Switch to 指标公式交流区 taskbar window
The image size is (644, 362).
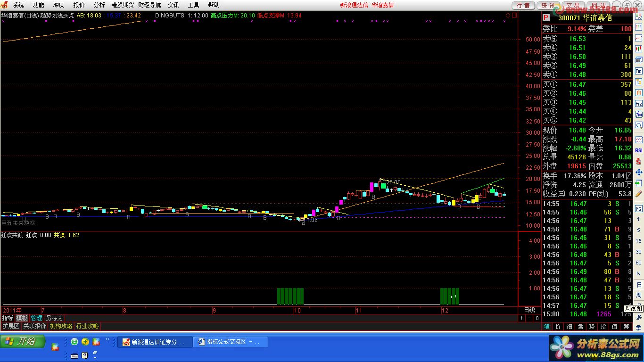231,342
